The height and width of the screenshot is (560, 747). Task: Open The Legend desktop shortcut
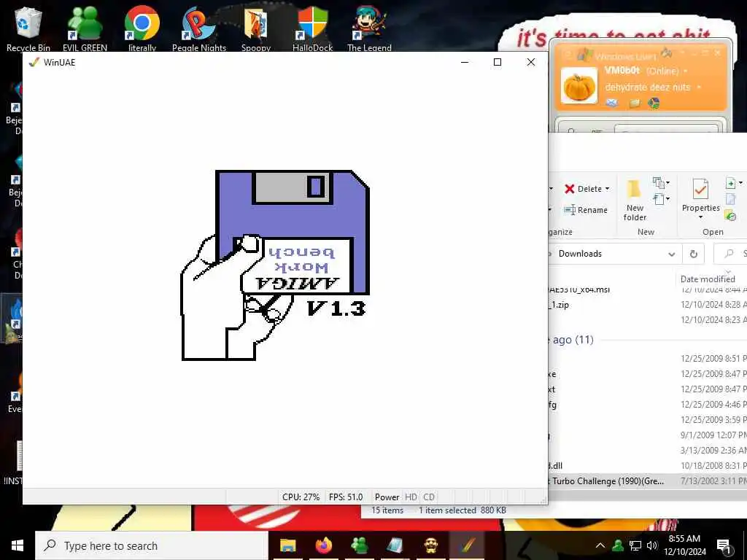369,28
